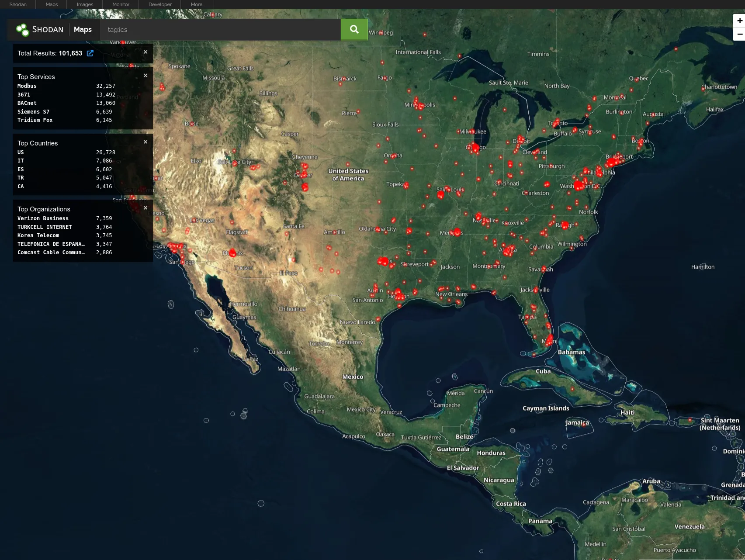Click the green search magnifier icon

point(354,29)
